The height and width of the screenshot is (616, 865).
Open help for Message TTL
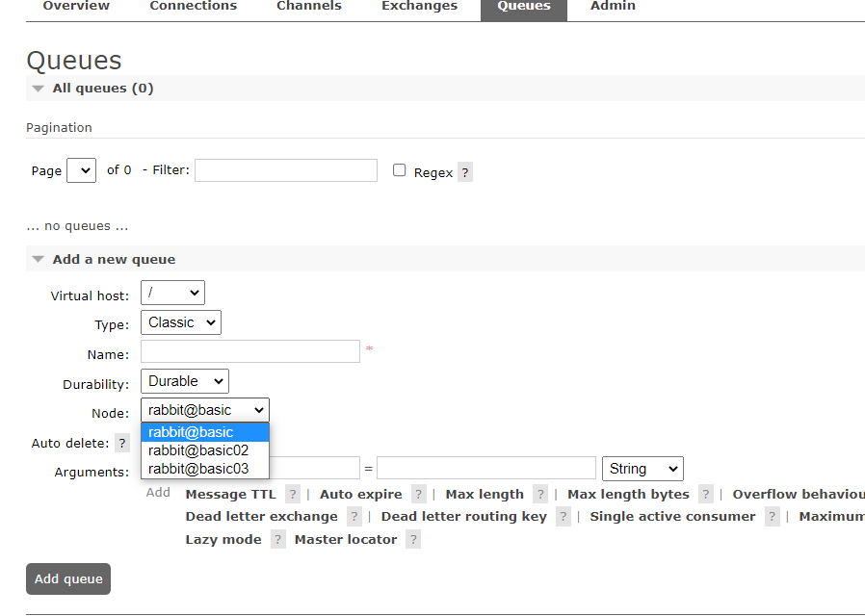(293, 494)
